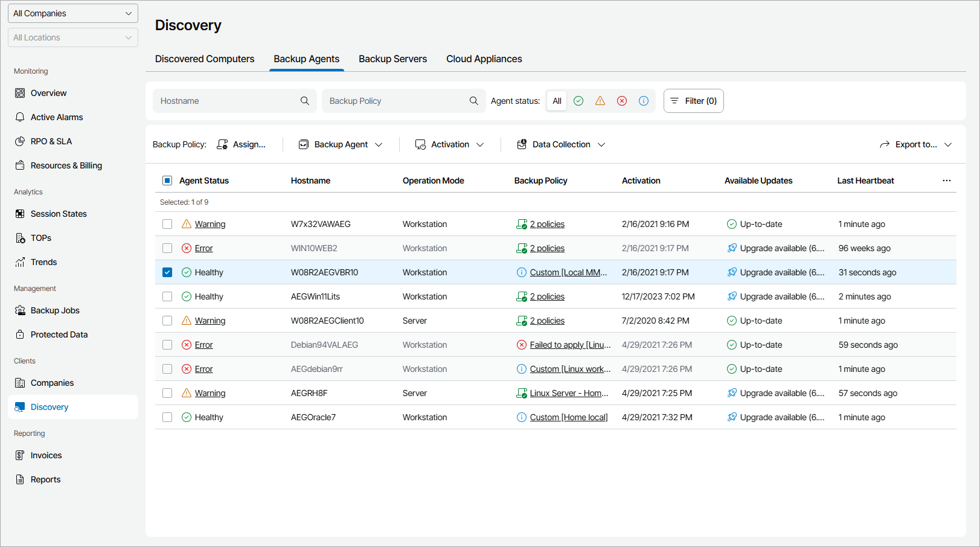Open the TOPs analytics view
Image resolution: width=980 pixels, height=547 pixels.
[x=40, y=237]
